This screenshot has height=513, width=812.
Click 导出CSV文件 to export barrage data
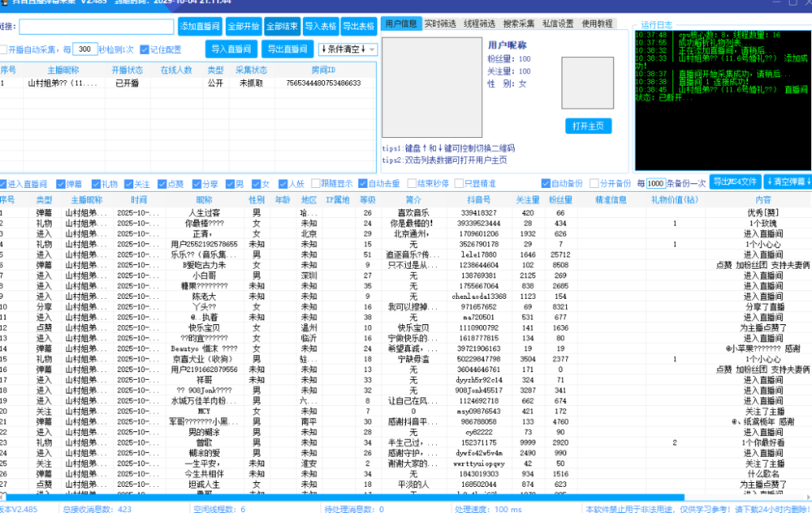tap(735, 182)
